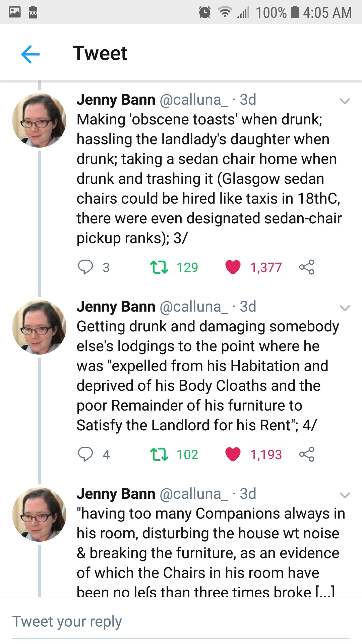Reply to the 'expelled from his Habitation' tweet
This screenshot has height=644, width=362.
click(85, 454)
